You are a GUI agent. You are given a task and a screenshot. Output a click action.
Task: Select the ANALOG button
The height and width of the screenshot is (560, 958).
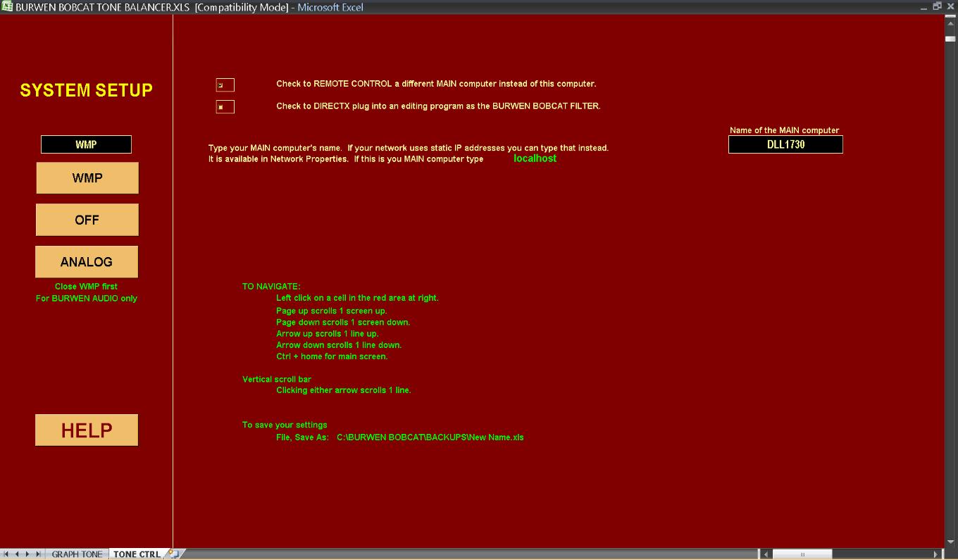click(87, 262)
